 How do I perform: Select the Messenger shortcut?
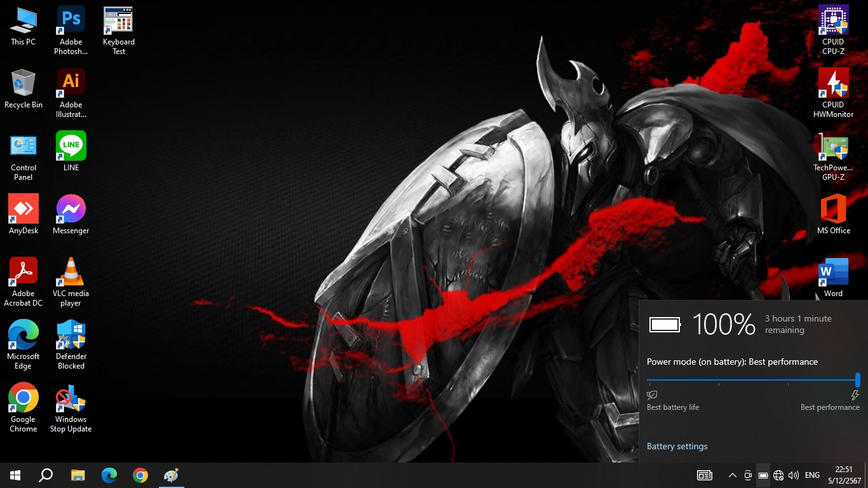tap(71, 215)
